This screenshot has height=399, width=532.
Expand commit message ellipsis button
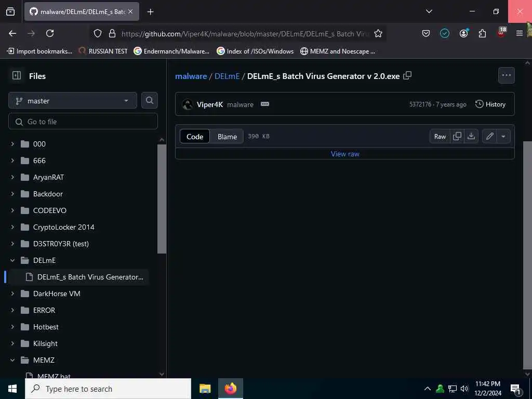pos(264,104)
